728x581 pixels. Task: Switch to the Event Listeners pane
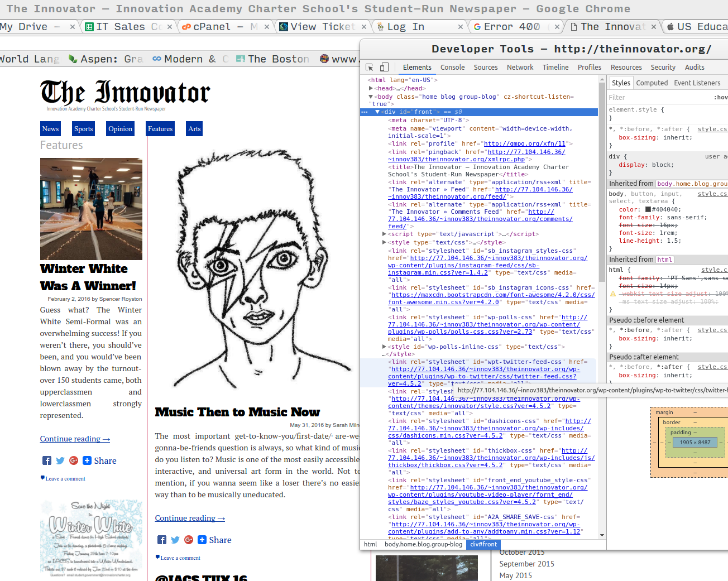[697, 83]
